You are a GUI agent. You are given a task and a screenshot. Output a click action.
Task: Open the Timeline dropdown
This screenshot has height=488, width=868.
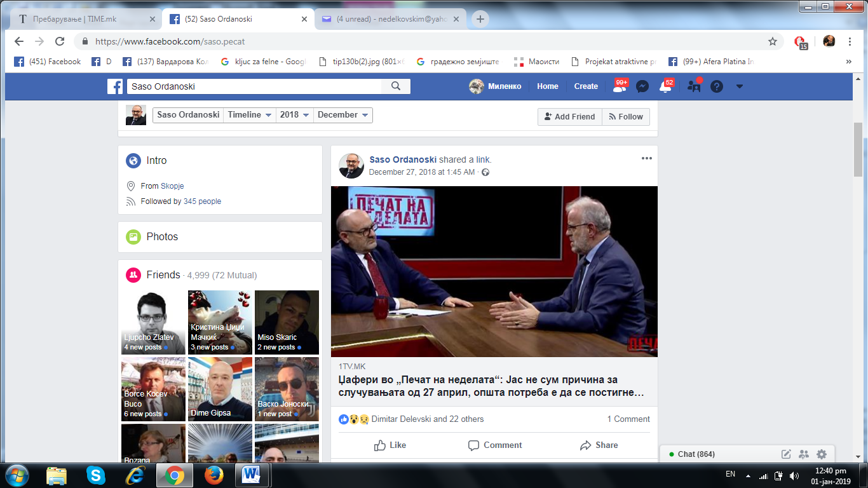[x=250, y=115]
